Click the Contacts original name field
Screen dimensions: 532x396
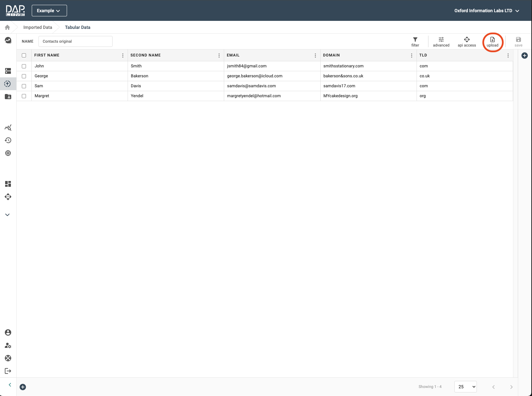[75, 41]
